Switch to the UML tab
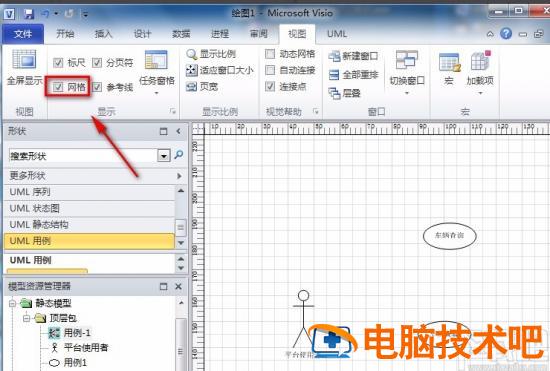 click(337, 34)
